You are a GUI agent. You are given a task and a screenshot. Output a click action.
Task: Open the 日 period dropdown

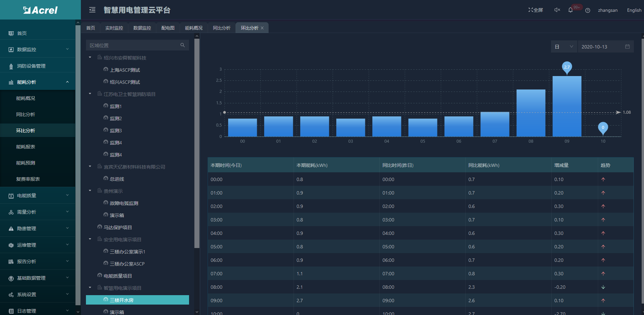[x=564, y=46]
